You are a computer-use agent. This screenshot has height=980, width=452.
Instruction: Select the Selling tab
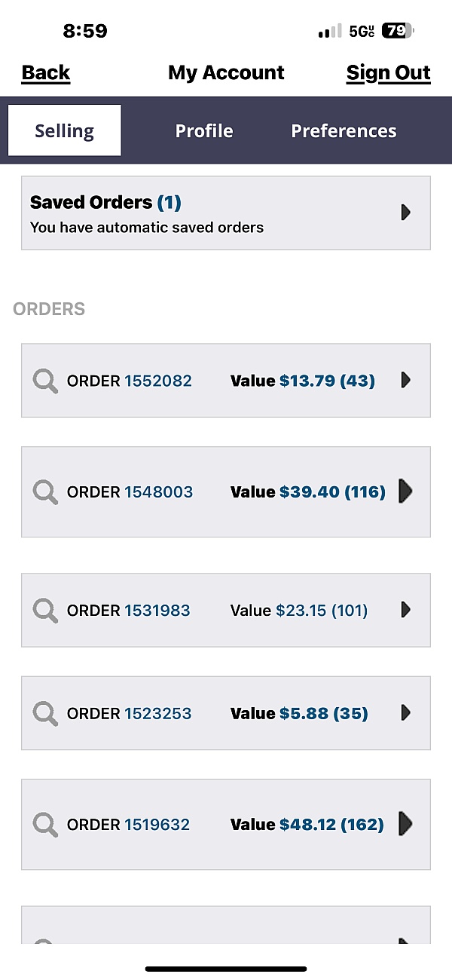[65, 130]
